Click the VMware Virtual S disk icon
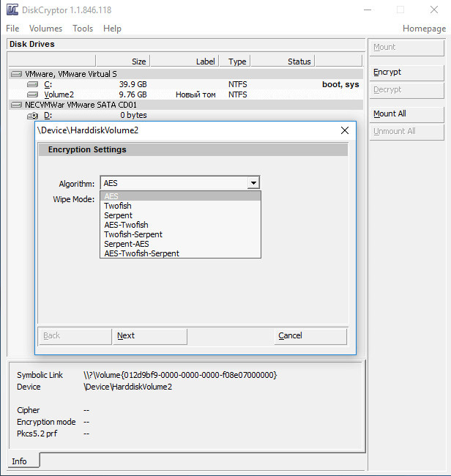This screenshot has height=476, width=451. pyautogui.click(x=16, y=74)
